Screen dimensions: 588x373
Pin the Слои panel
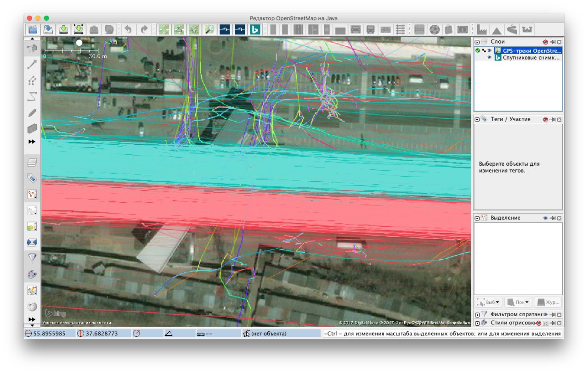(553, 42)
